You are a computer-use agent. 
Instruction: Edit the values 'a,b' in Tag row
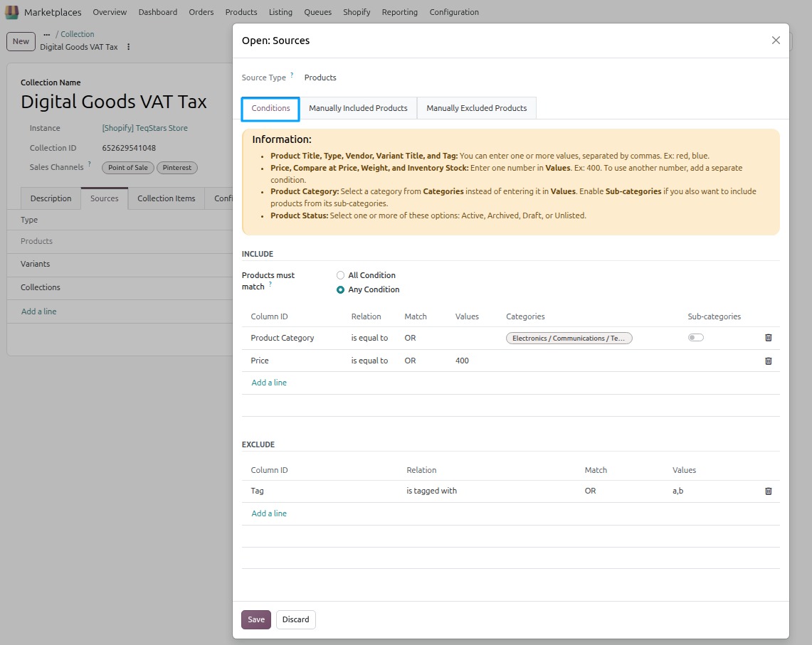click(x=678, y=491)
